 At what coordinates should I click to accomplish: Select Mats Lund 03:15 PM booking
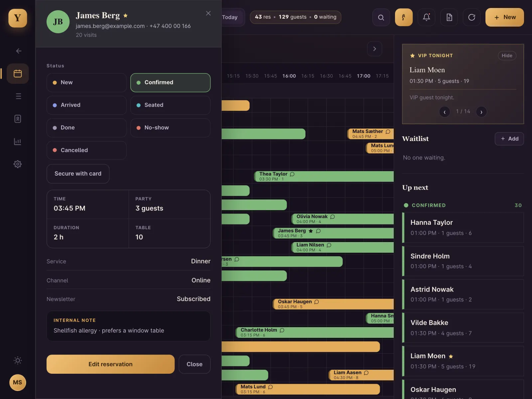click(308, 389)
